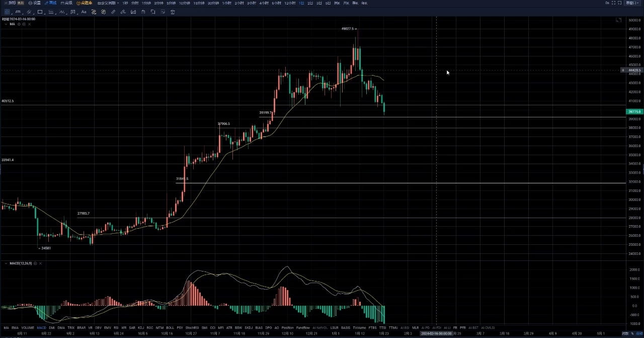Image resolution: width=644 pixels, height=338 pixels.
Task: Click the copy layers icon
Action: (153, 12)
